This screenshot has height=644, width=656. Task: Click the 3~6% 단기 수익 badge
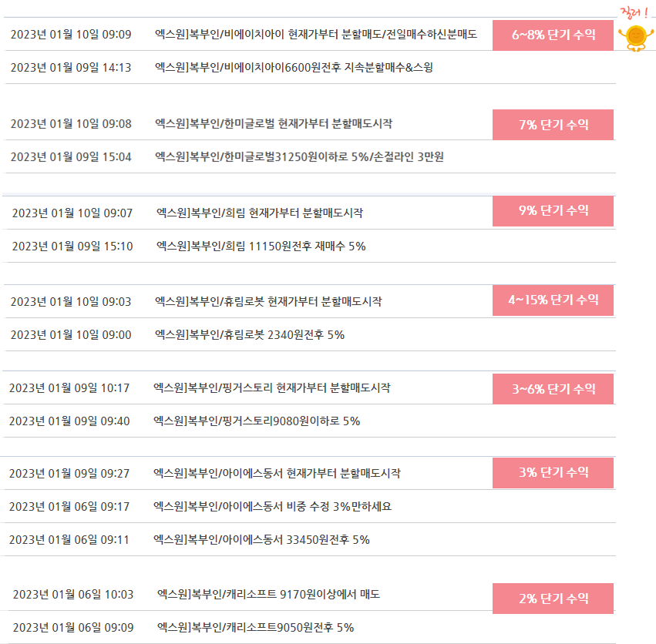point(553,389)
